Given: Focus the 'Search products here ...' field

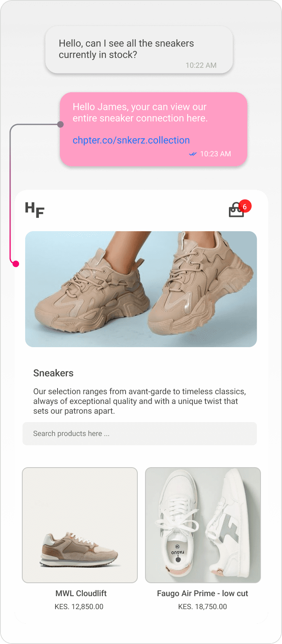Looking at the screenshot, I should tap(140, 434).
